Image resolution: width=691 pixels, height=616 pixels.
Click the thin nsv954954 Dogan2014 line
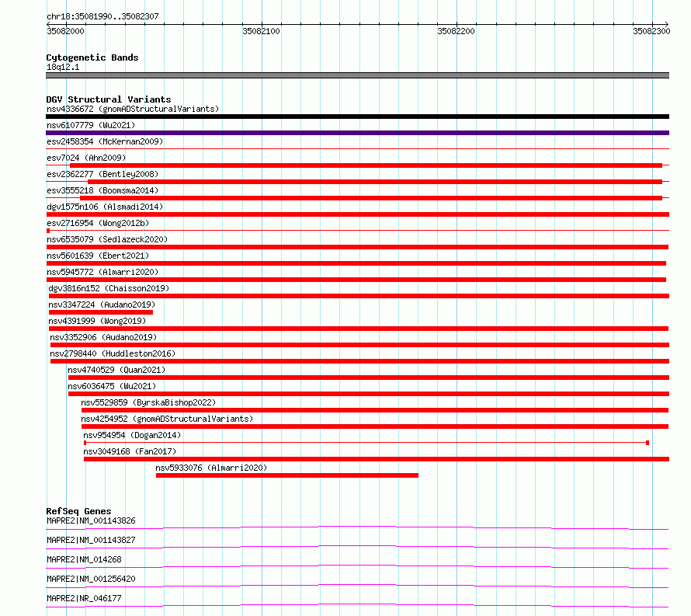366,443
